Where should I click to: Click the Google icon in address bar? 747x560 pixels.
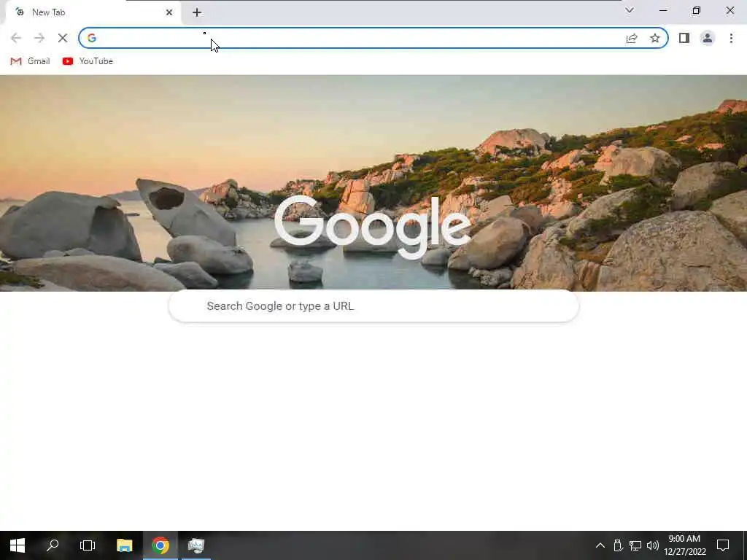click(x=92, y=38)
